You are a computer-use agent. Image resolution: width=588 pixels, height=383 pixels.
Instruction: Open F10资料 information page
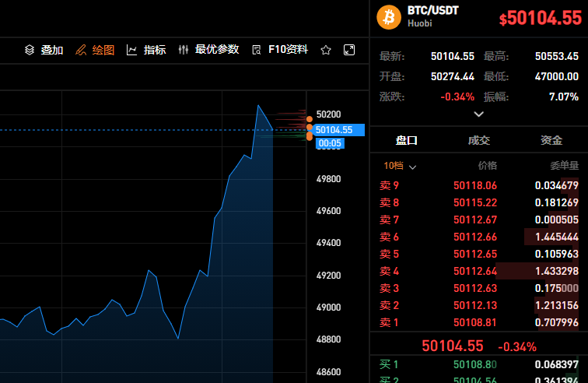coord(280,50)
